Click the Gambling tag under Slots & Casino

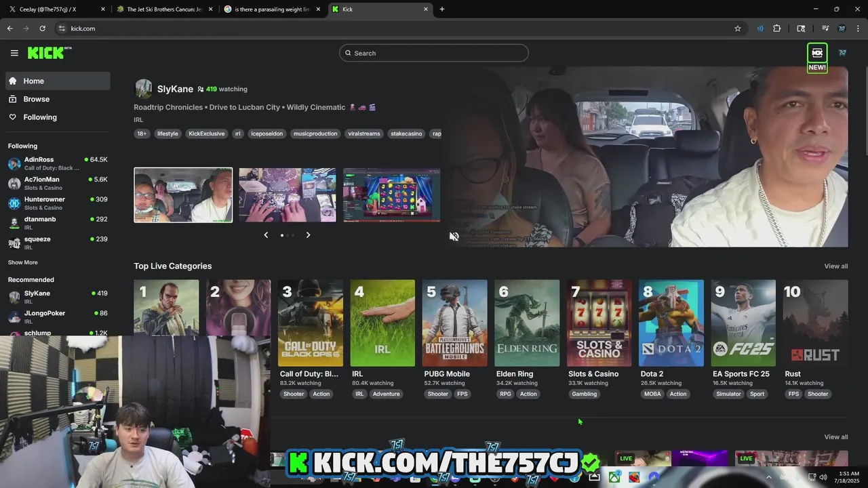click(584, 394)
